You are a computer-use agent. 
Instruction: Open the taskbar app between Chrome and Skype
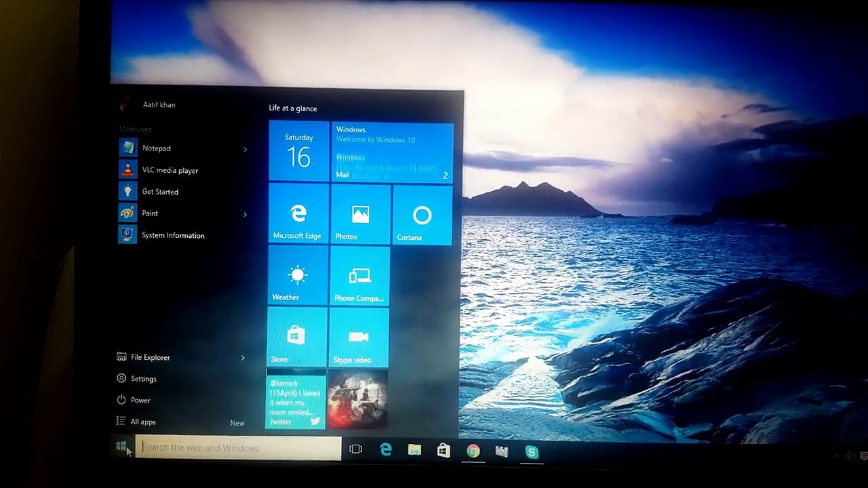[502, 452]
